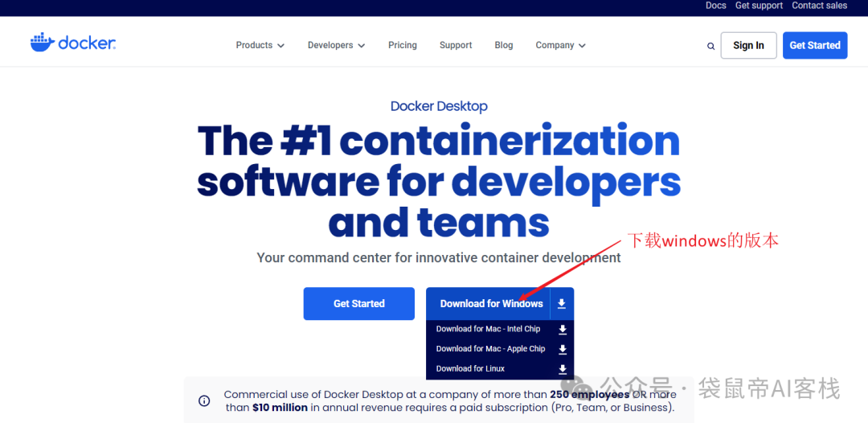Click download icon for Mac Apple Chip
Screen dimensions: 868x423
(563, 349)
